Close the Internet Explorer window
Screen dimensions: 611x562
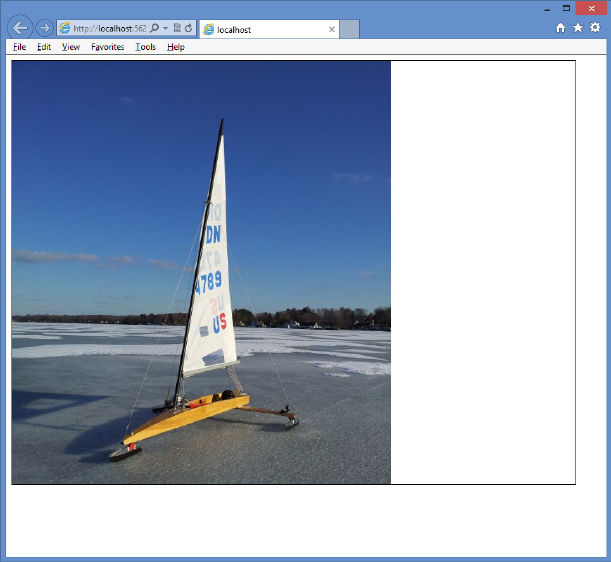[x=591, y=8]
